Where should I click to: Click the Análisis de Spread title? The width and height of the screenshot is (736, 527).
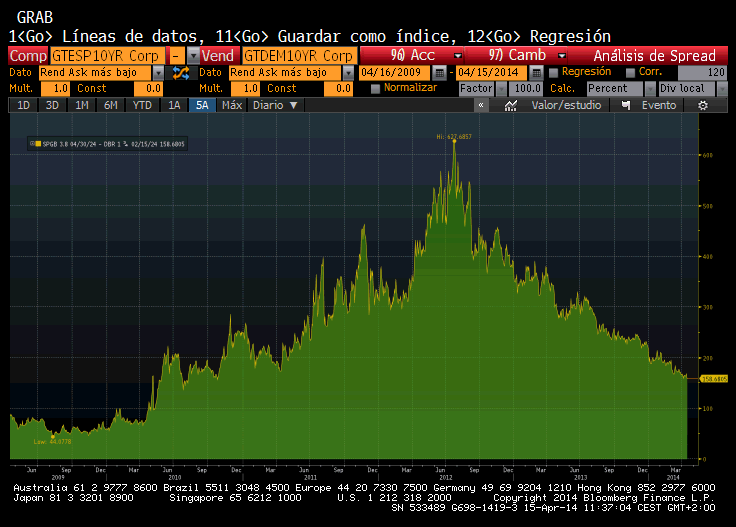click(654, 56)
